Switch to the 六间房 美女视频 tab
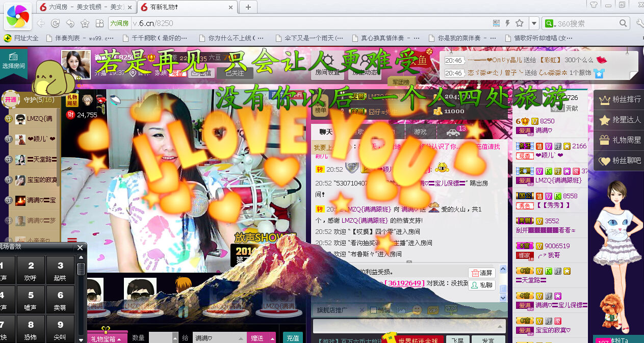644x343 pixels. click(x=86, y=7)
